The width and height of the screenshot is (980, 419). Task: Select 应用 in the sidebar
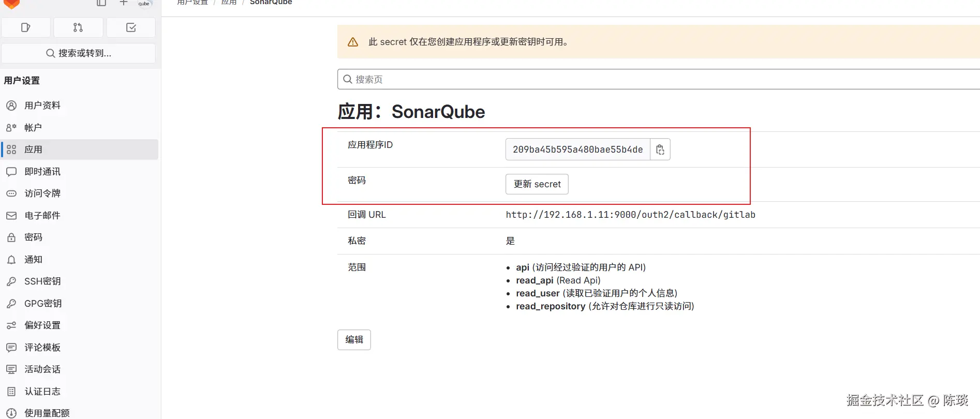point(80,149)
